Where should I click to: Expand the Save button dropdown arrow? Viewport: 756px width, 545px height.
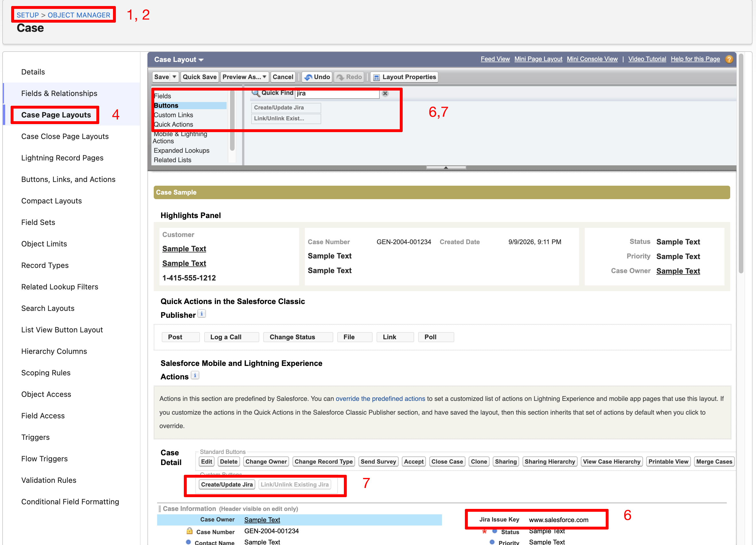174,77
